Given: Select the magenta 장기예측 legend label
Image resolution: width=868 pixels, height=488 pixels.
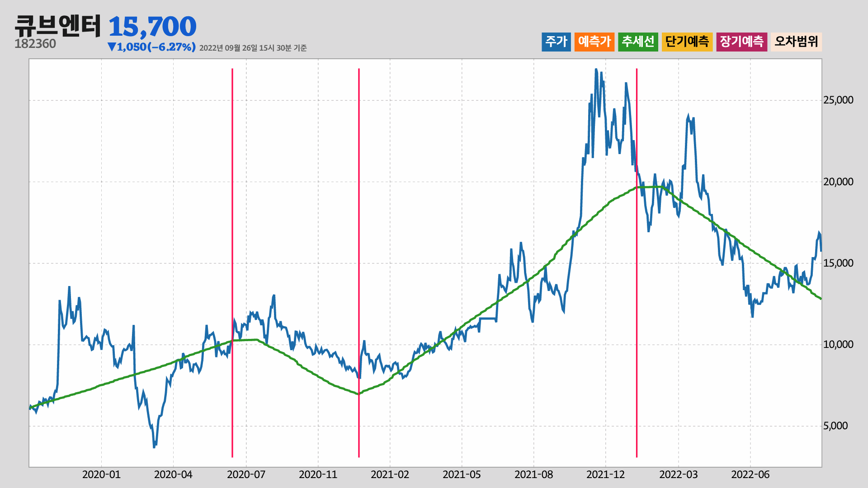Looking at the screenshot, I should (x=742, y=42).
